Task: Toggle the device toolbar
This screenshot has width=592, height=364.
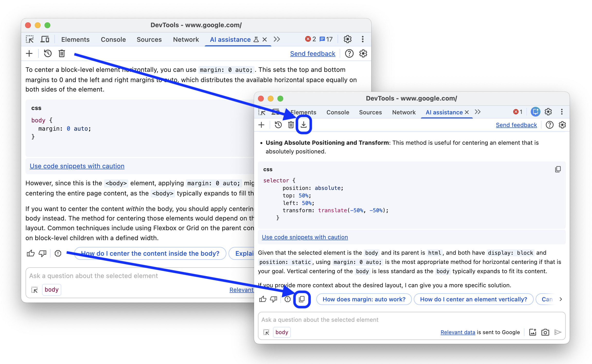Action: (x=275, y=112)
